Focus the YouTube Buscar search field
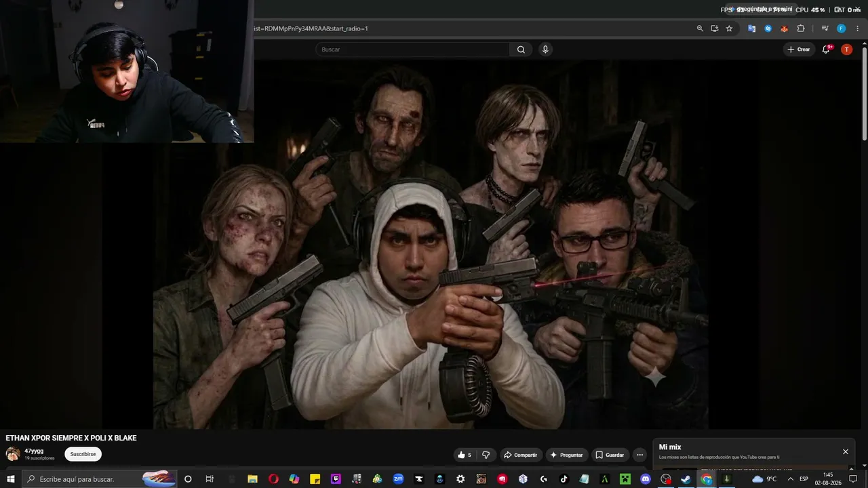868x488 pixels. (x=412, y=49)
